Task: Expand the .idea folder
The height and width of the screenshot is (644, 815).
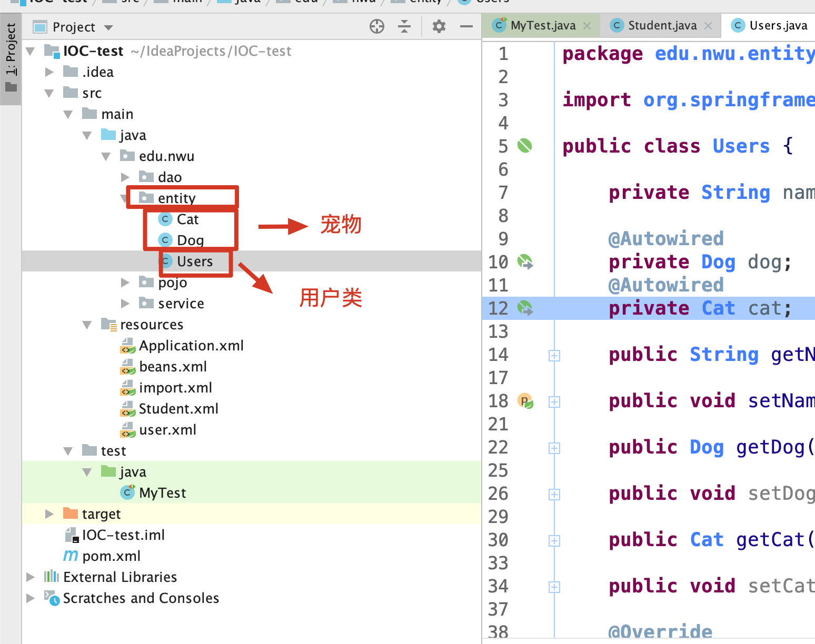Action: click(x=49, y=72)
